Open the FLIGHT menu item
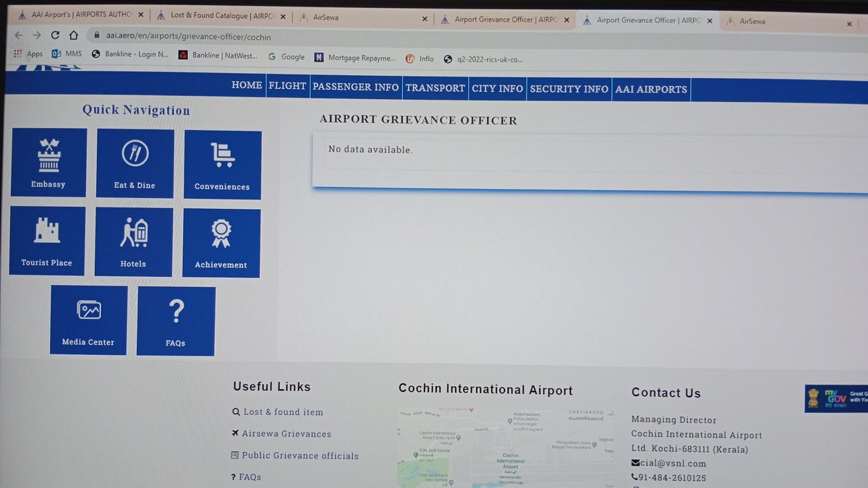868x488 pixels. coord(287,86)
